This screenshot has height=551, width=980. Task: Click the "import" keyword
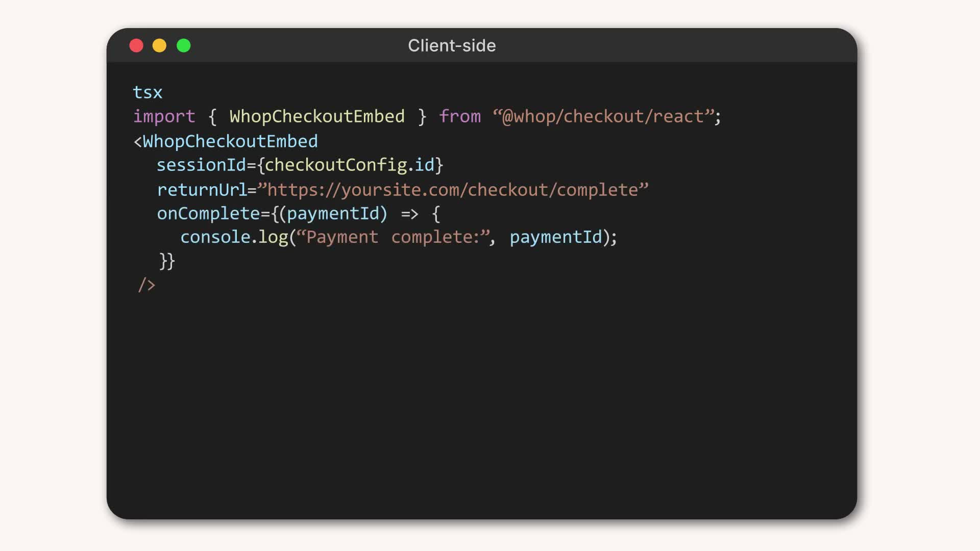point(164,117)
